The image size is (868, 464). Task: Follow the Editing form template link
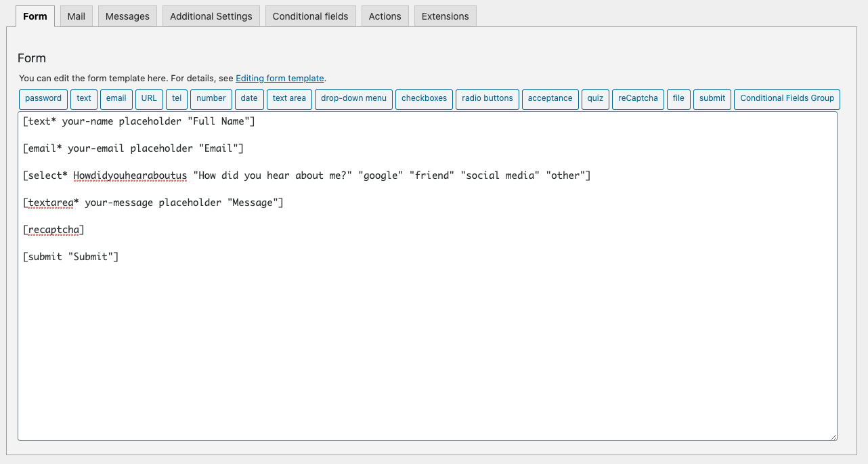280,79
